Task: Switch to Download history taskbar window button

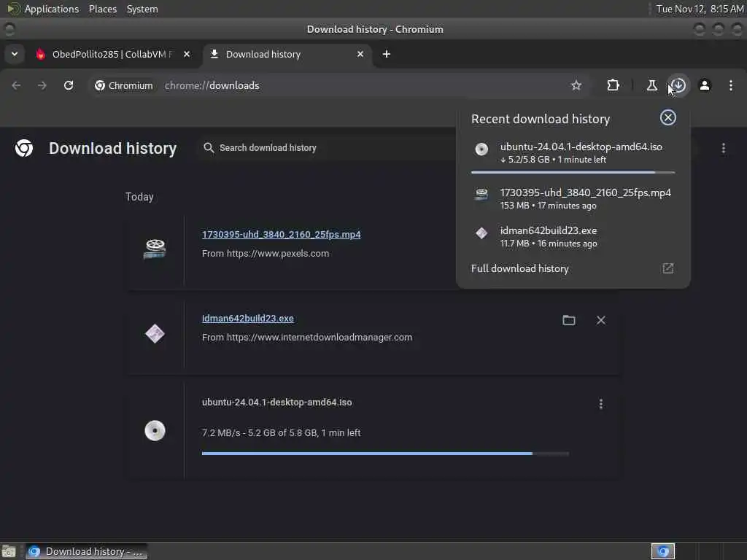Action: point(87,552)
